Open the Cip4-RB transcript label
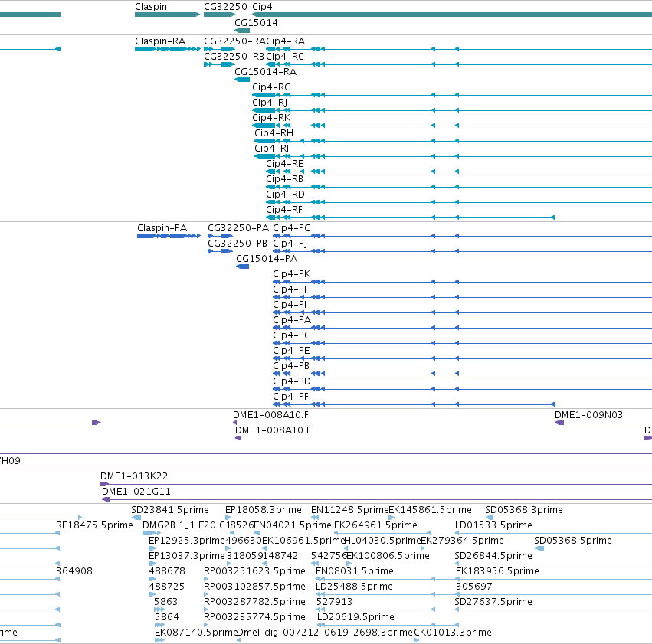The width and height of the screenshot is (652, 644). coord(285,179)
